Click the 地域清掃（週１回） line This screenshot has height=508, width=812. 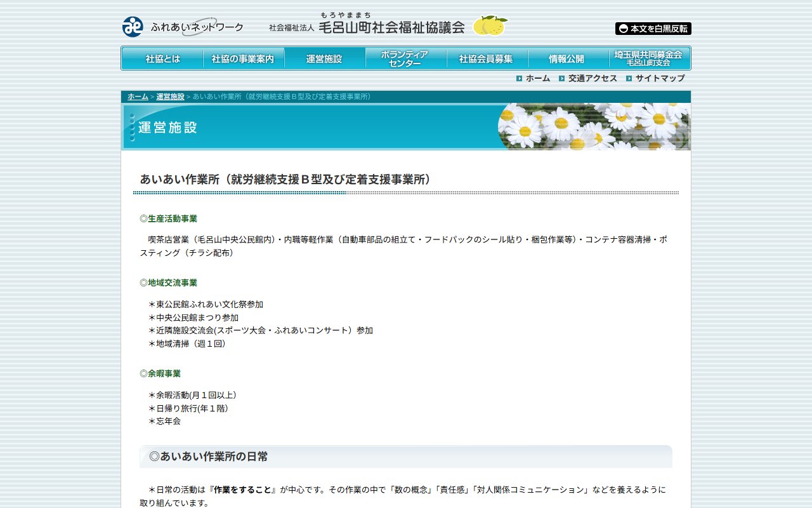[x=187, y=344]
